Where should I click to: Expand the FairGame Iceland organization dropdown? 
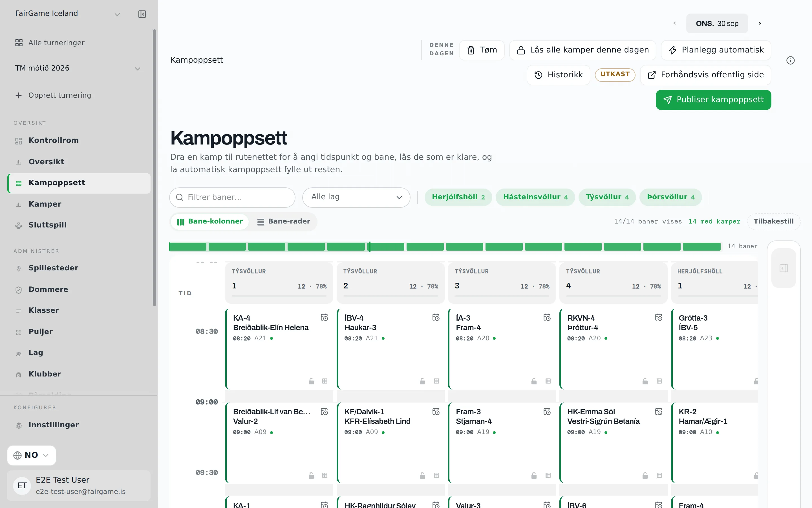(x=67, y=14)
